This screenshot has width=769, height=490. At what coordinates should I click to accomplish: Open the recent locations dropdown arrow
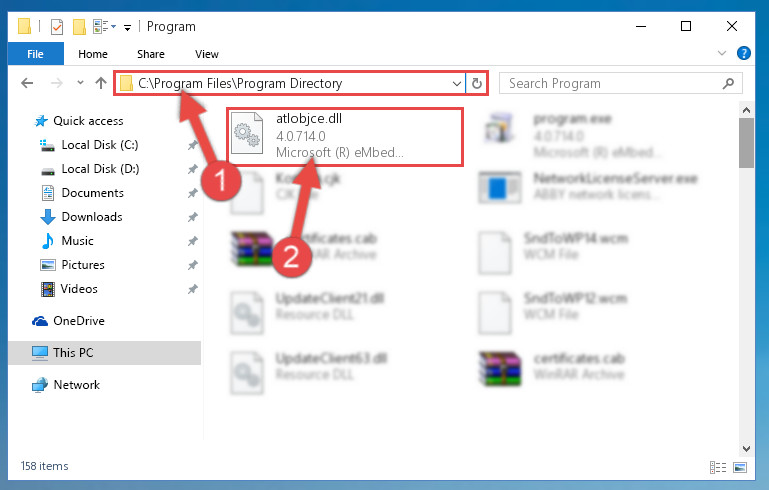(x=80, y=83)
